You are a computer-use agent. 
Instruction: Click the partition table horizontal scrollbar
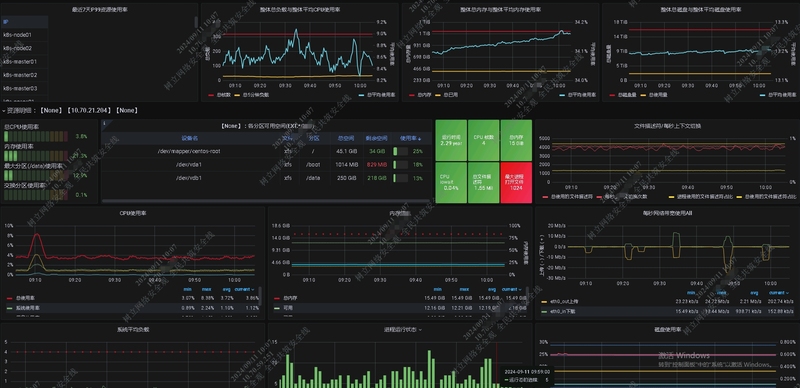pyautogui.click(x=266, y=202)
